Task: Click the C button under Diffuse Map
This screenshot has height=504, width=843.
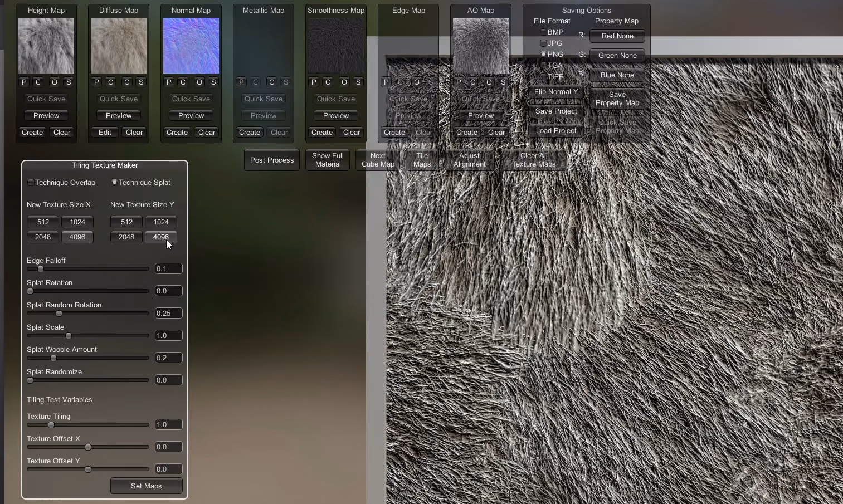Action: (x=110, y=82)
